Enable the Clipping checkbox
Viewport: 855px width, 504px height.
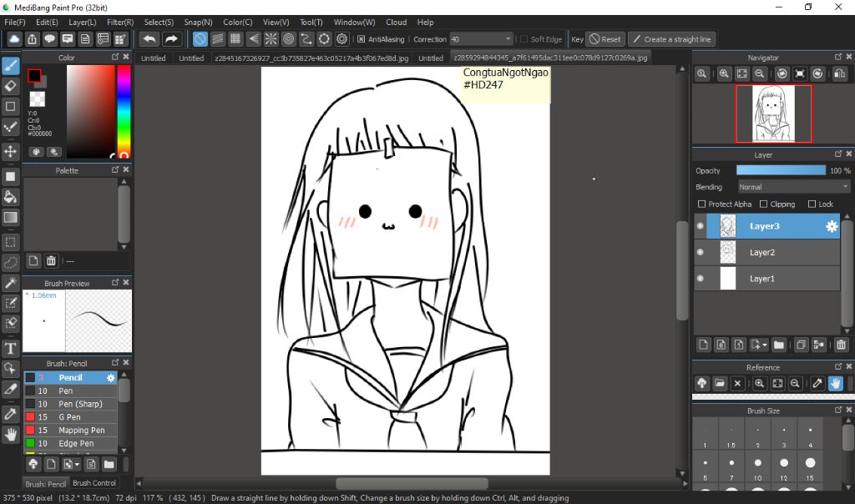pyautogui.click(x=763, y=204)
